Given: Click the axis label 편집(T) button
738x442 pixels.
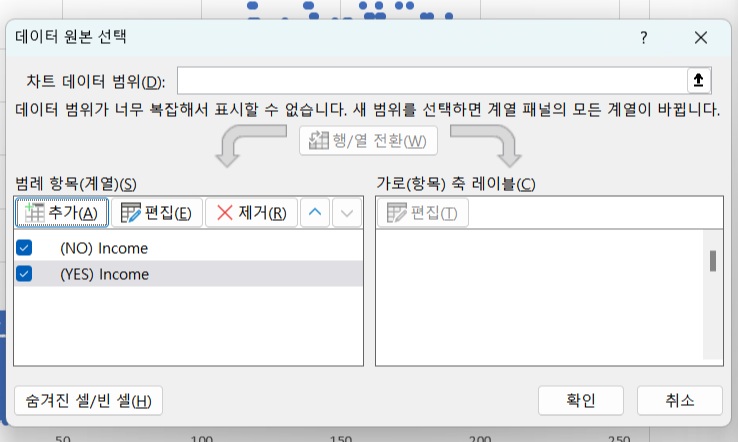Looking at the screenshot, I should pyautogui.click(x=423, y=213).
